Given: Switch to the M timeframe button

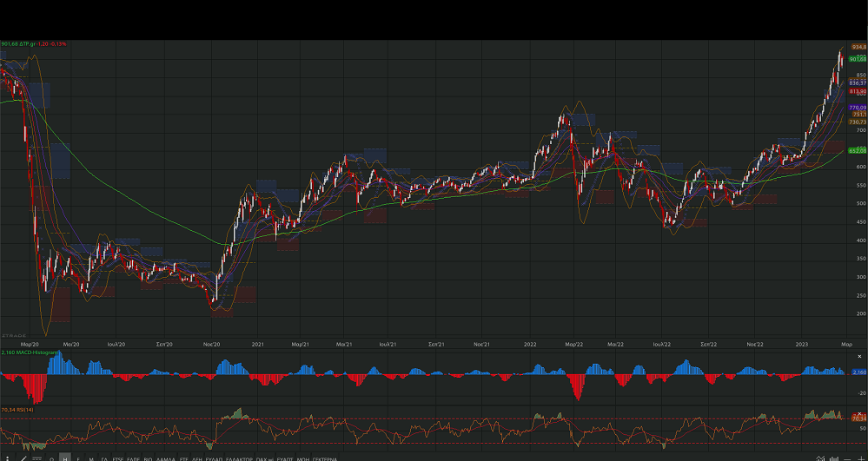Looking at the screenshot, I should tap(91, 458).
